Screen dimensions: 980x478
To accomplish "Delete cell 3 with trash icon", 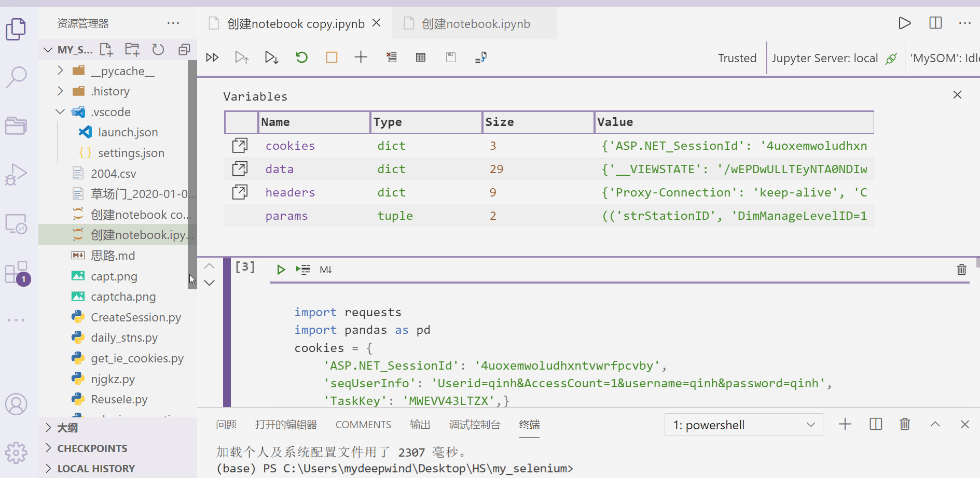I will point(961,270).
